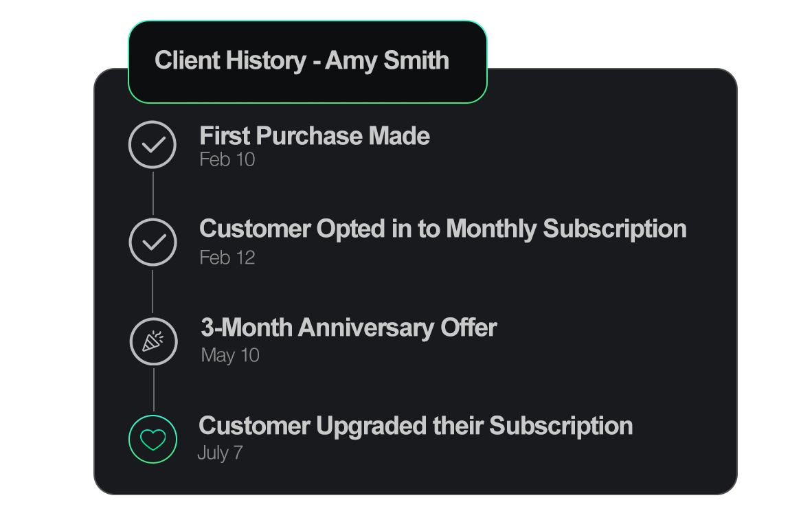Click the green heart upgrade icon

coord(153,439)
